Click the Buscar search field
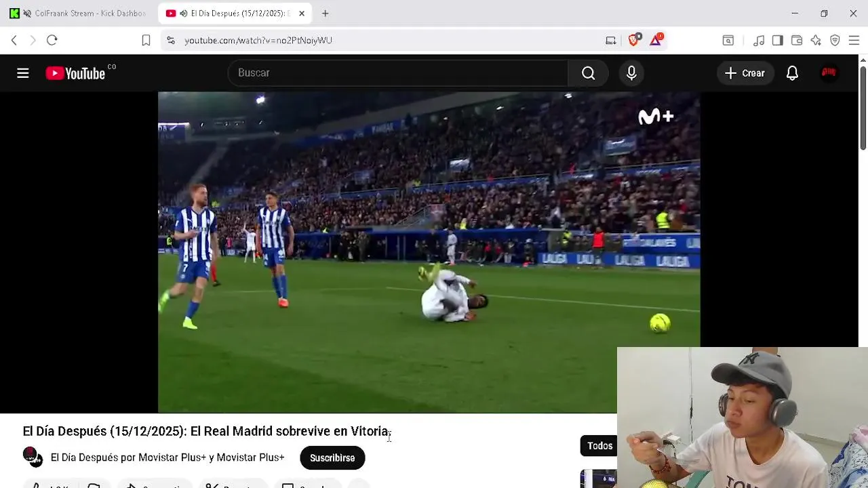The height and width of the screenshot is (488, 868). tap(398, 73)
